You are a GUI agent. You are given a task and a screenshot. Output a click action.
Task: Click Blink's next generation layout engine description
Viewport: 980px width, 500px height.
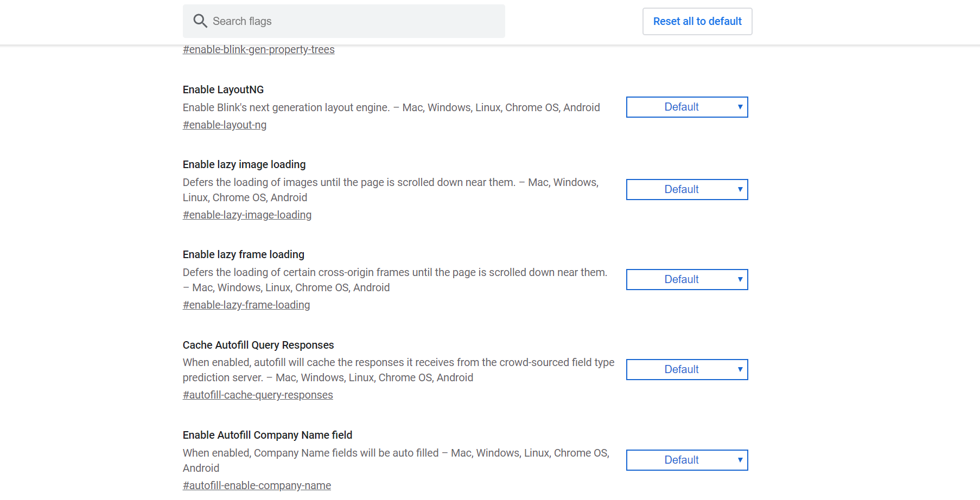[391, 107]
